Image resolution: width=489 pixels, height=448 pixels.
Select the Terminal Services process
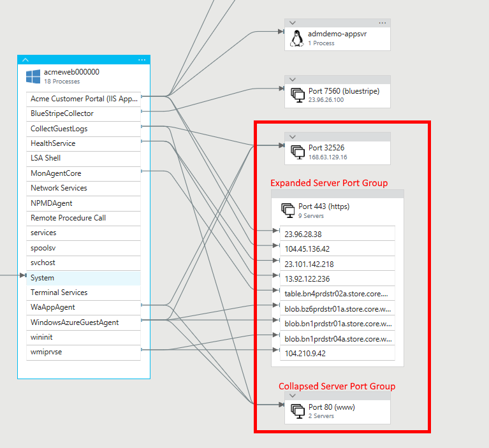tap(84, 293)
